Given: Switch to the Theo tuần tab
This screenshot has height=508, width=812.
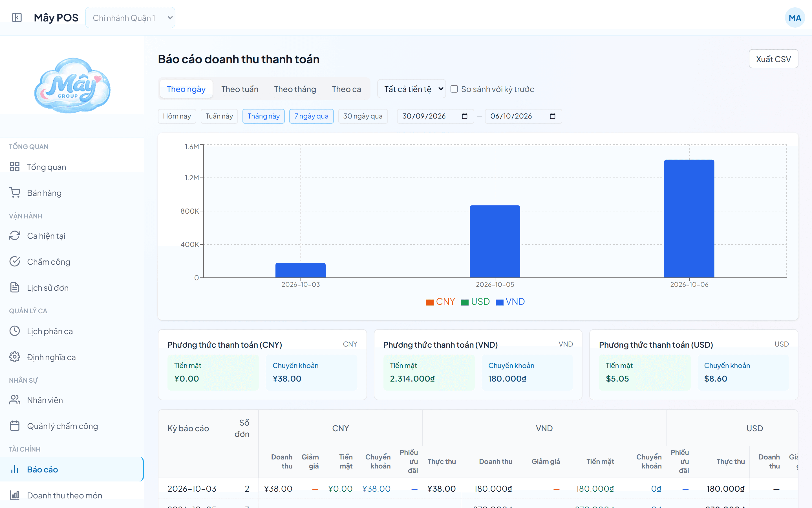Looking at the screenshot, I should click(240, 89).
